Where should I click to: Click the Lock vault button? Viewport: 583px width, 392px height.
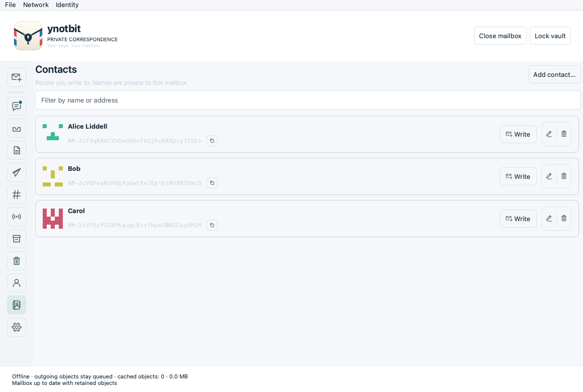click(550, 36)
